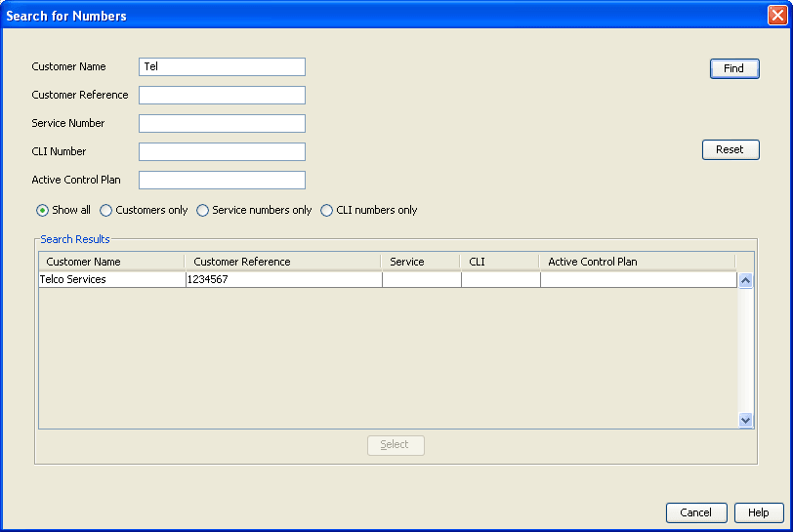Screen dimensions: 793x532
Task: Focus the Customer Name field containing Tel
Action: pyautogui.click(x=222, y=66)
